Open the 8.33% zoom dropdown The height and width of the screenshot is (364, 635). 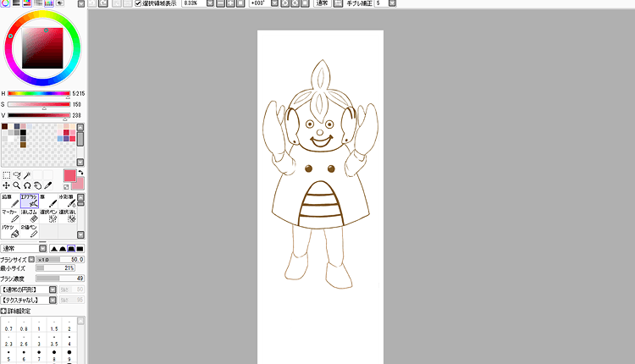pyautogui.click(x=210, y=3)
